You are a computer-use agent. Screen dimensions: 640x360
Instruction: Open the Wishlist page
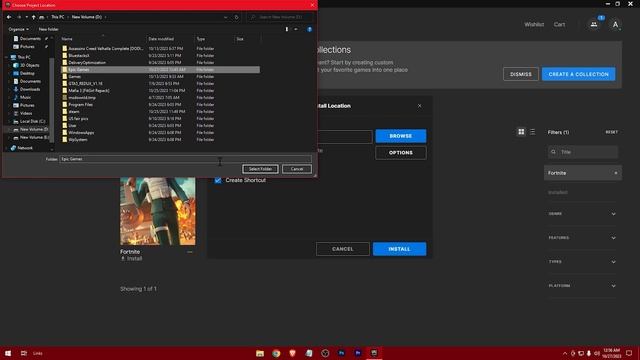[534, 24]
